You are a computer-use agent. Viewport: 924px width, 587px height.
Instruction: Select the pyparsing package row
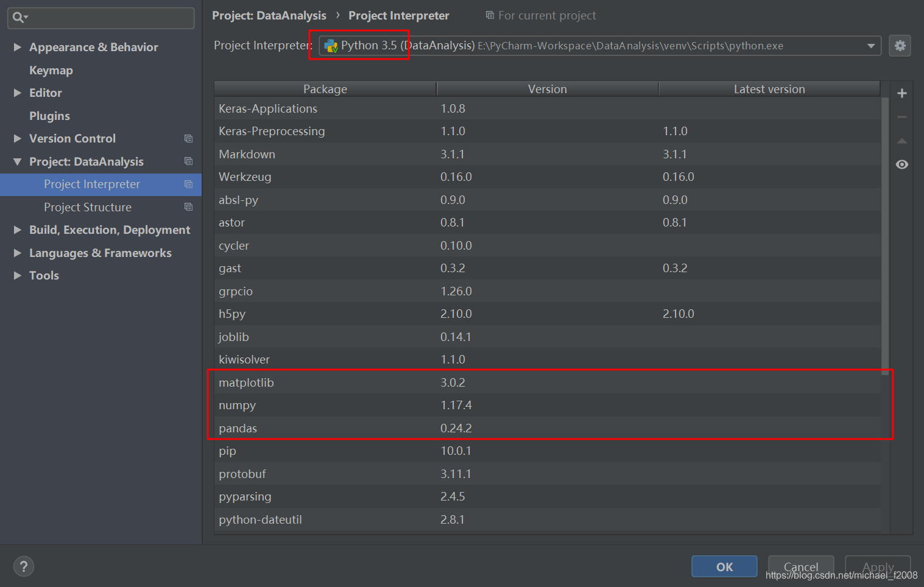click(547, 496)
